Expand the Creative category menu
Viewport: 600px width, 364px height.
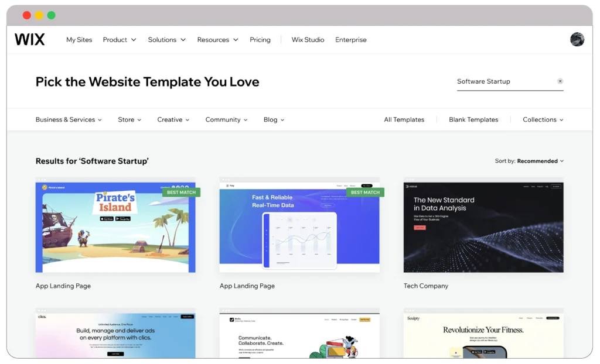173,119
